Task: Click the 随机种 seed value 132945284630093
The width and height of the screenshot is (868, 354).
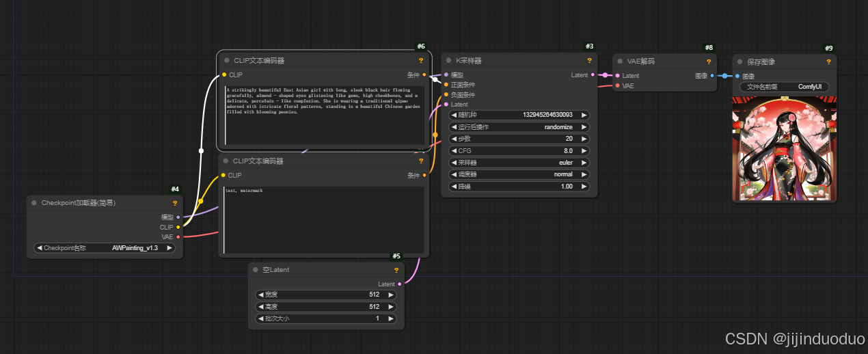Action: 547,115
